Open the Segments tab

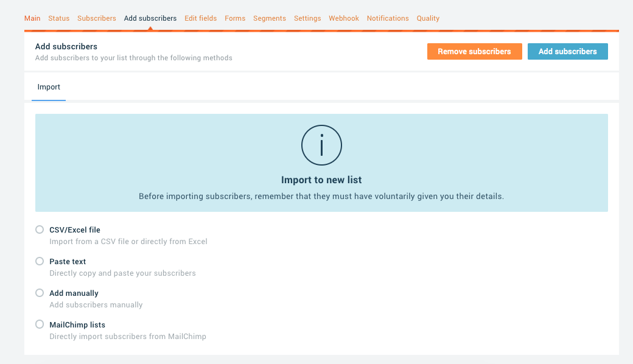click(270, 18)
